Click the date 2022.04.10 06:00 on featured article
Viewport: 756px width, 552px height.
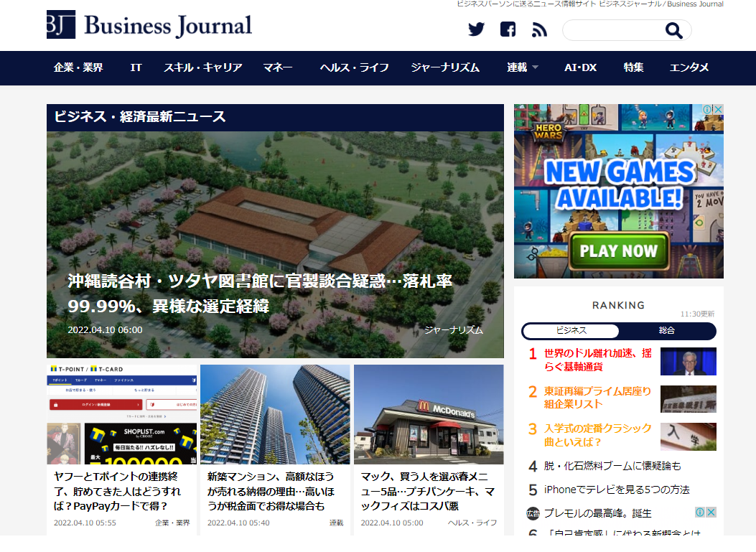pos(105,330)
